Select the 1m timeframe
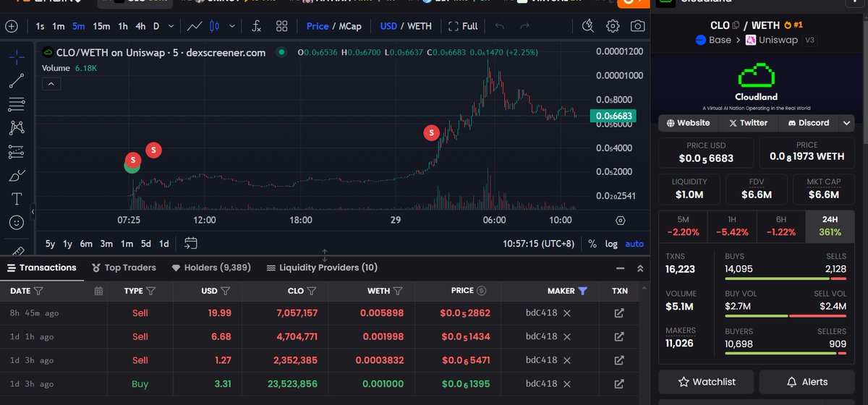868x405 pixels. (x=58, y=26)
